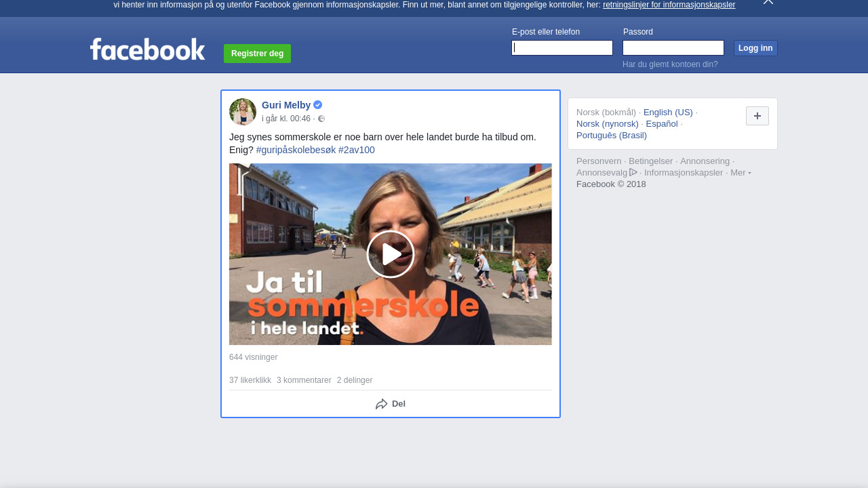Open the Annonsering footer link

point(705,161)
